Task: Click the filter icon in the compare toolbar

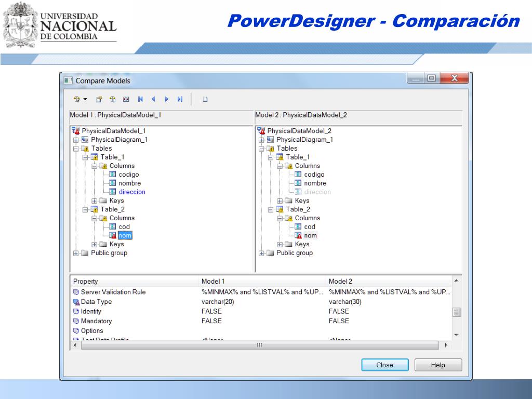Action: point(77,99)
